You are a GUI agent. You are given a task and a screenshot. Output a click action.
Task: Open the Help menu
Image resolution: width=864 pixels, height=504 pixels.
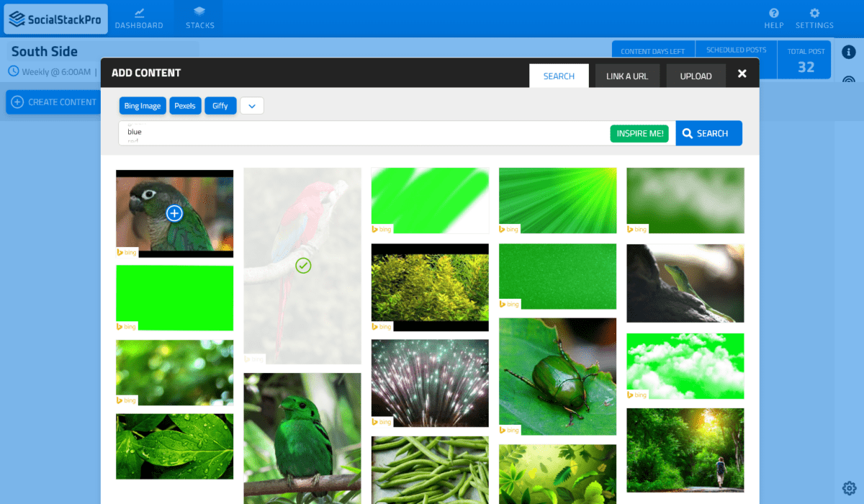[x=774, y=19]
